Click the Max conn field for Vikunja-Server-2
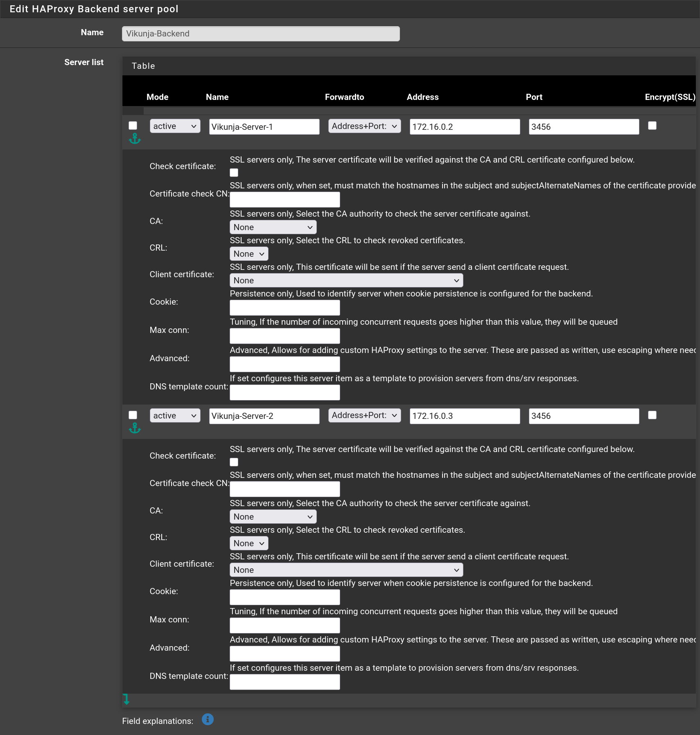This screenshot has width=700, height=735. (285, 626)
